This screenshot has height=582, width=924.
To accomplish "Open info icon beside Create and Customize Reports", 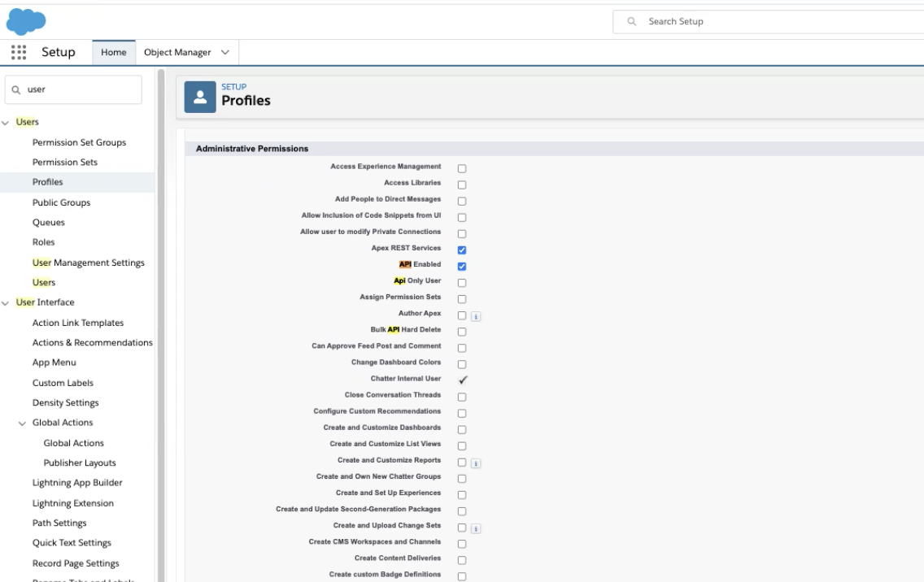I will pyautogui.click(x=476, y=463).
